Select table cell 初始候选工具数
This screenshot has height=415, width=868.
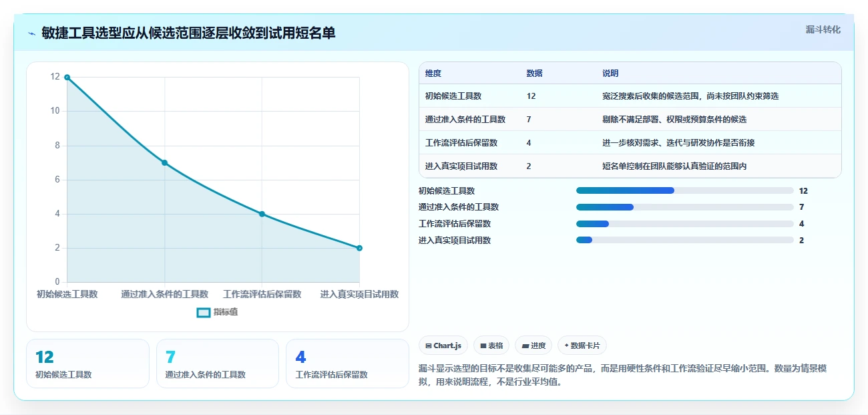click(453, 96)
